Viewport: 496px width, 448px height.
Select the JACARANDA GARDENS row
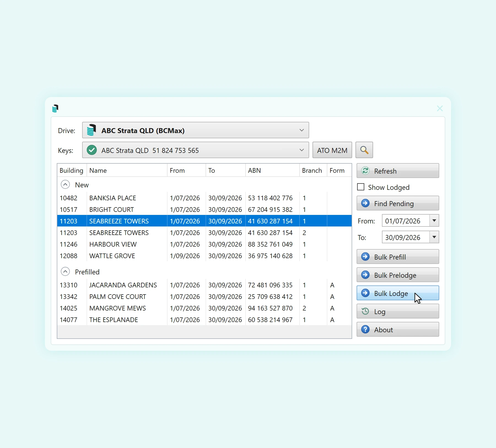pyautogui.click(x=204, y=285)
